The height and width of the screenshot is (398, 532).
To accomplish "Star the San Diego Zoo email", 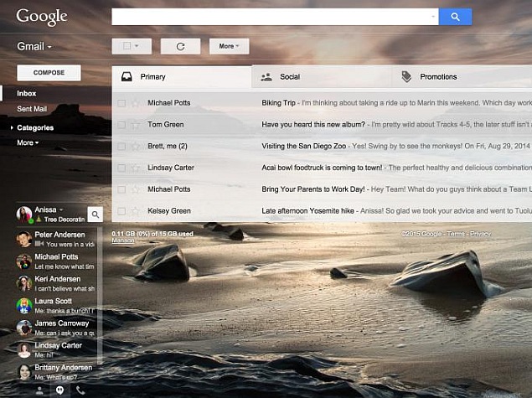I will click(x=136, y=147).
